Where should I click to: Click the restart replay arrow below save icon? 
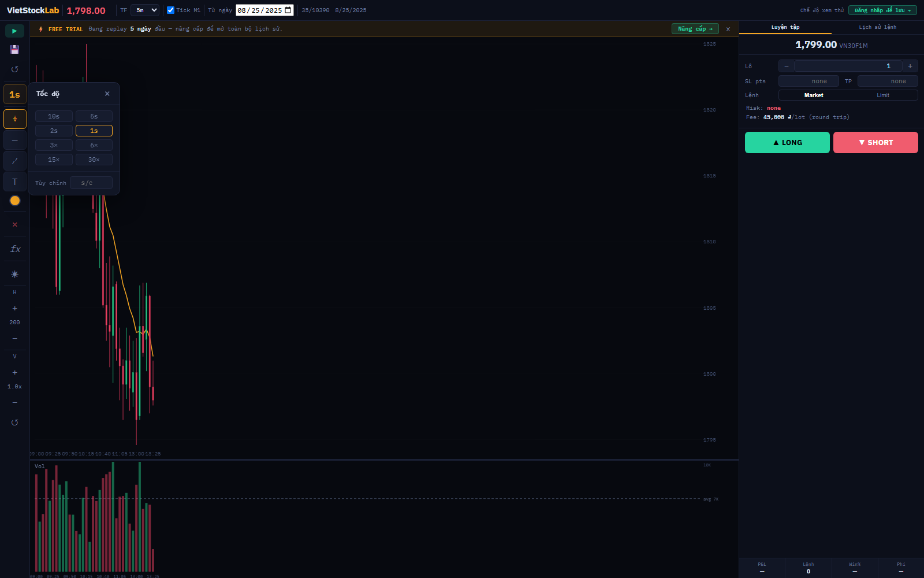[14, 69]
